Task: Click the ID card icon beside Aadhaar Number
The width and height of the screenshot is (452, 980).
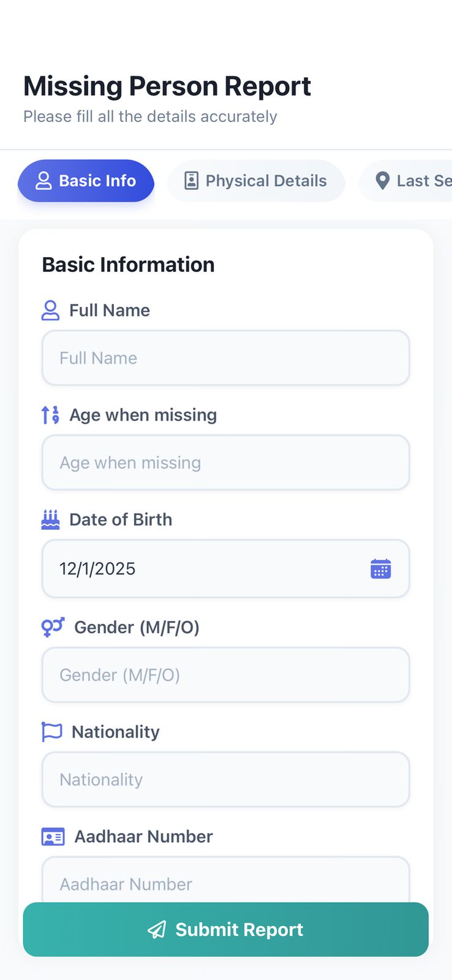Action: point(53,837)
